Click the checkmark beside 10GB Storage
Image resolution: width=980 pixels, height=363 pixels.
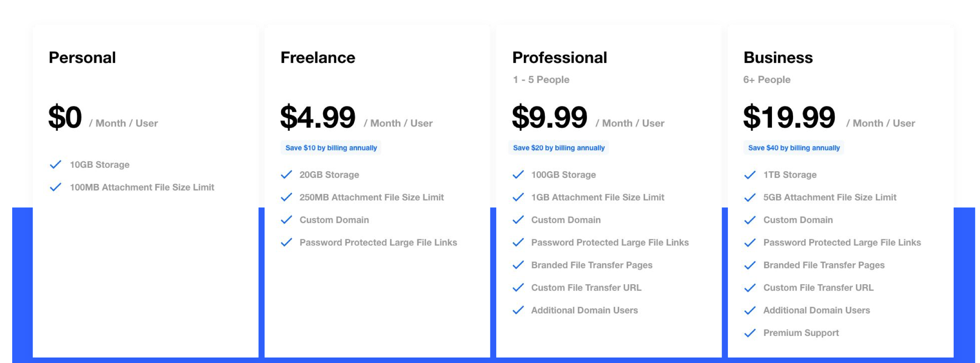tap(55, 165)
